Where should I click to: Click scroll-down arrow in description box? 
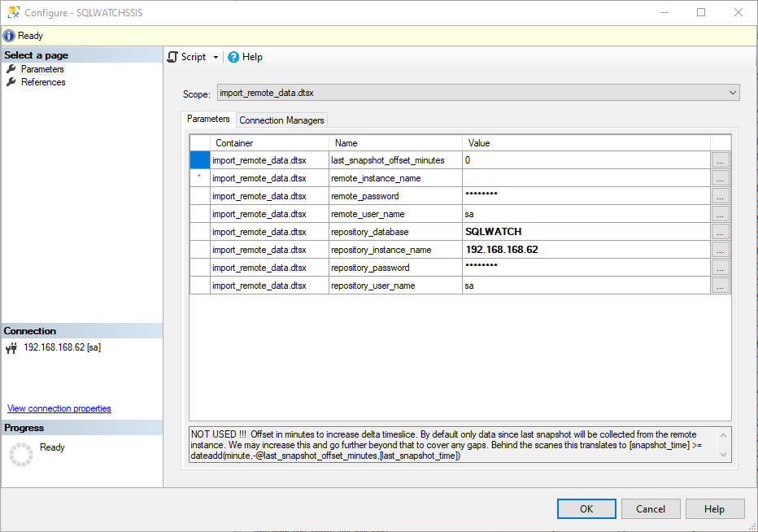coord(723,455)
